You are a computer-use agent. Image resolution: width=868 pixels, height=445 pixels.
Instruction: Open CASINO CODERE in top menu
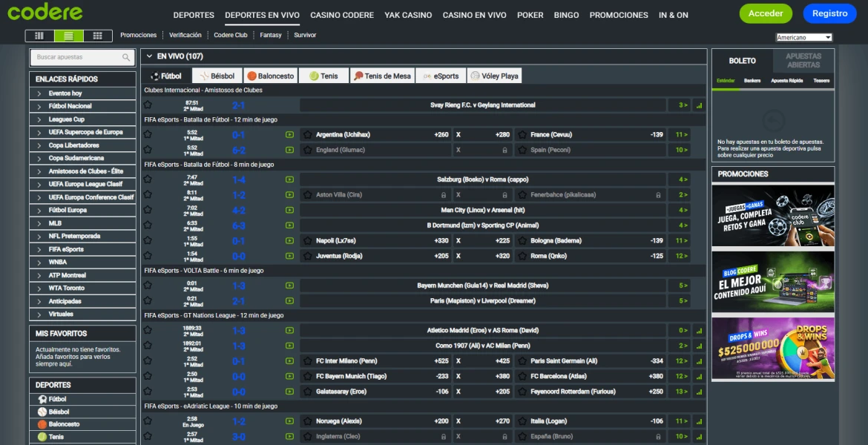(342, 15)
